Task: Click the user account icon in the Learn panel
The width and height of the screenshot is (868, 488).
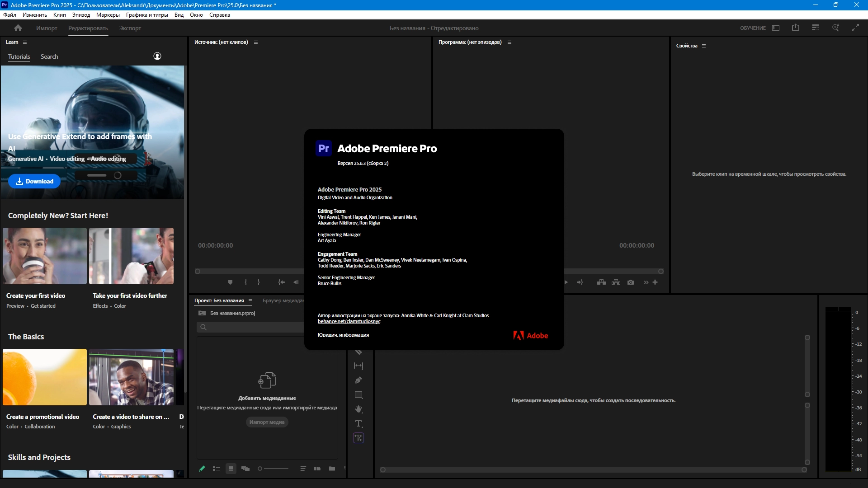Action: tap(157, 56)
